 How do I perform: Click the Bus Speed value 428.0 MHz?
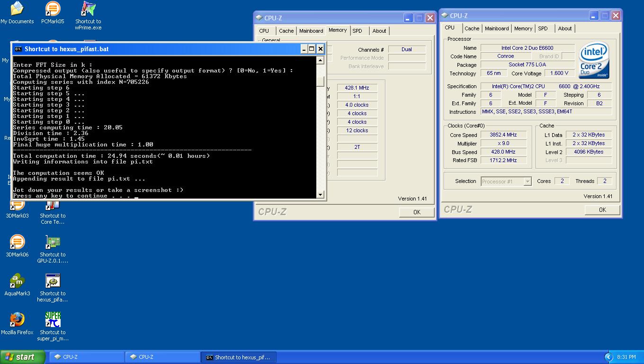(503, 152)
